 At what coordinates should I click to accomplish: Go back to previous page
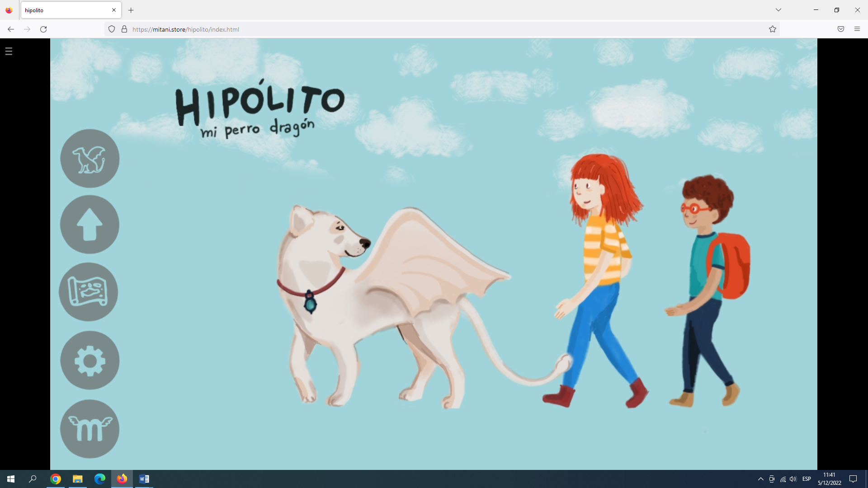[11, 29]
